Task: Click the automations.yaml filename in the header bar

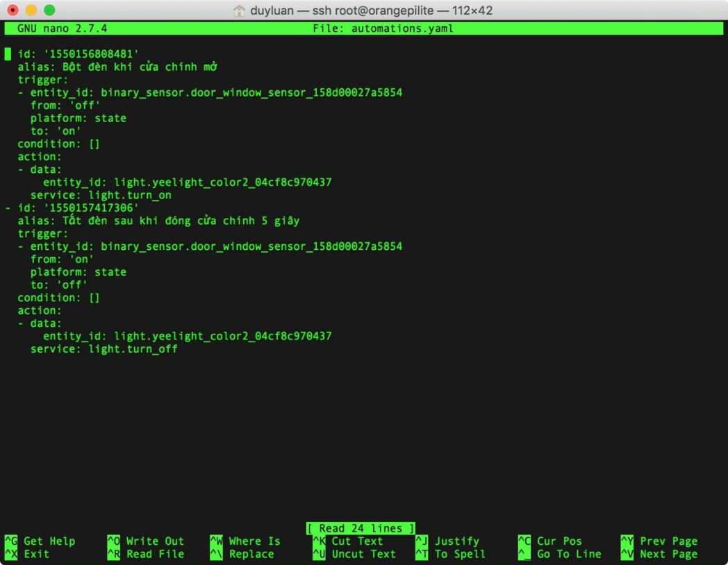Action: [x=403, y=28]
